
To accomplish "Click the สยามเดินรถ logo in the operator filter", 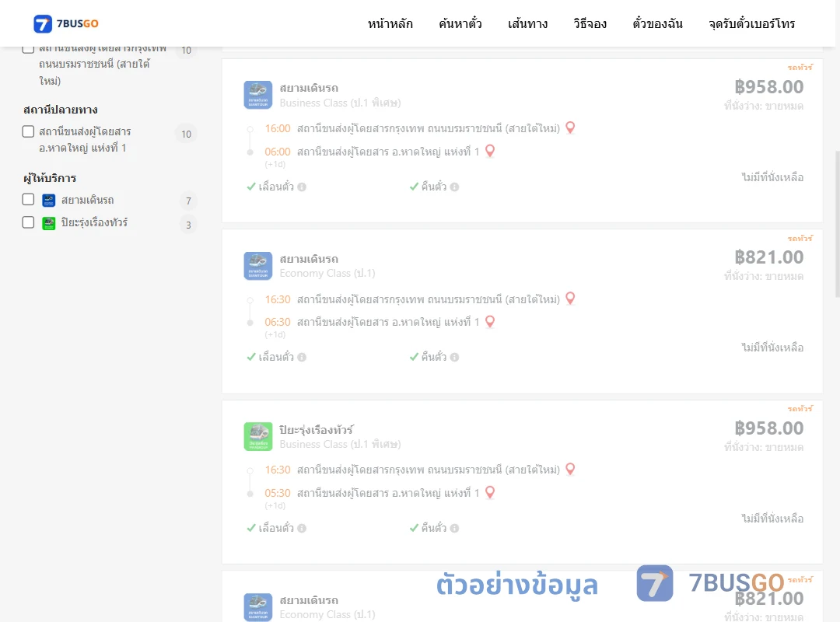I will click(x=49, y=201).
